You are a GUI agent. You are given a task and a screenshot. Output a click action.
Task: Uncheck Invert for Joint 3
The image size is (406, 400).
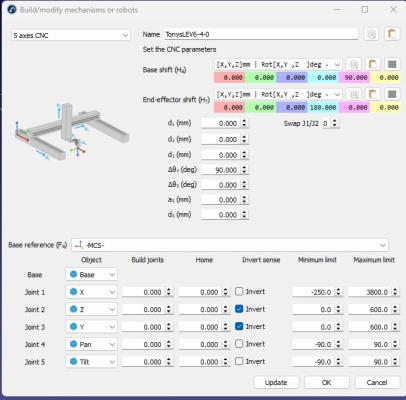click(x=239, y=326)
